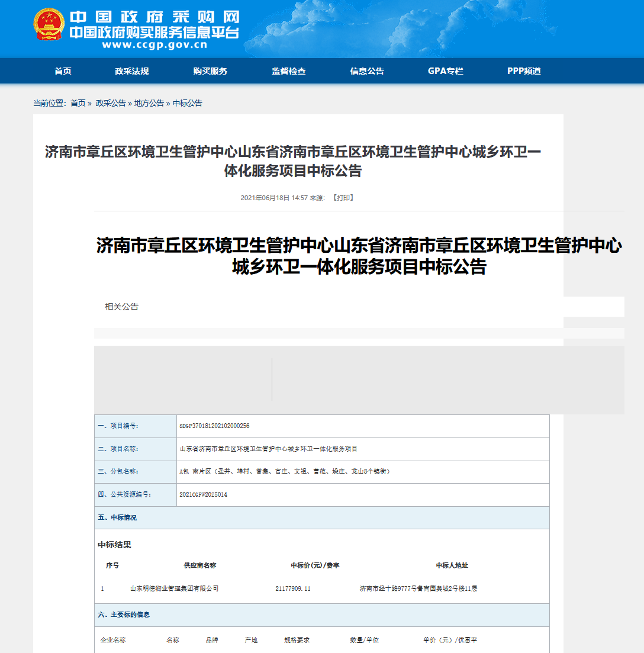The image size is (644, 653).
Task: Go to 地方公告 in the breadcrumb
Action: point(149,103)
